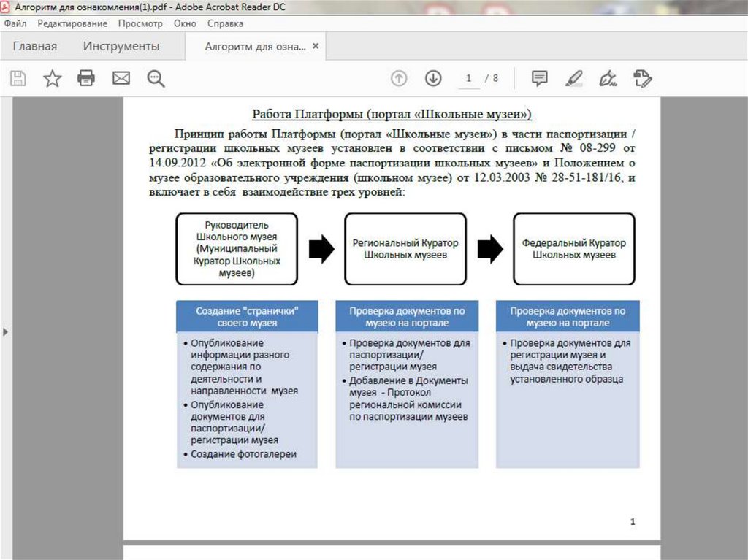
Task: Switch to the Главная tab
Action: coord(34,47)
